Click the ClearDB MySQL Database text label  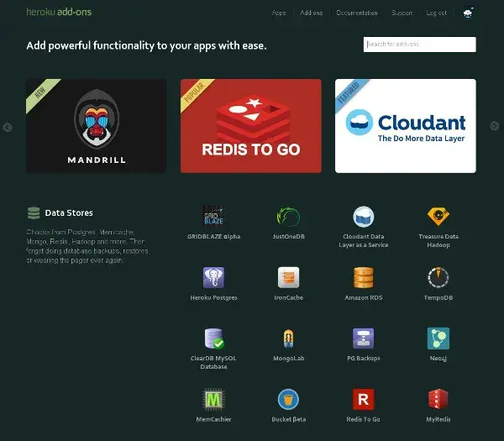[x=213, y=363]
